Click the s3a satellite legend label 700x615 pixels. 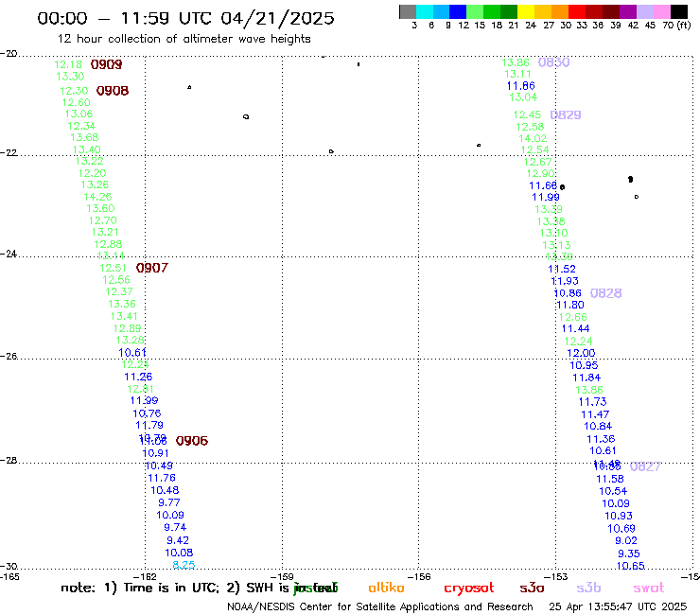[x=532, y=589]
